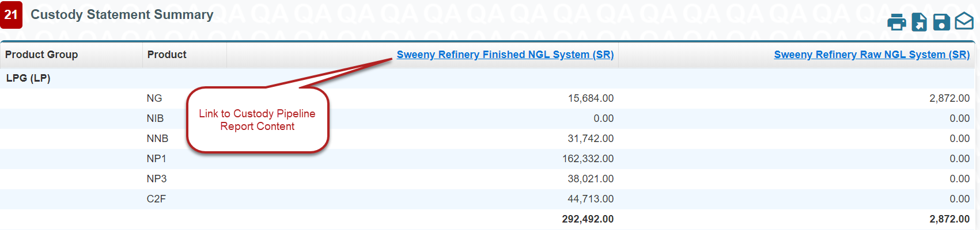Click the export file icon with arrow
Image resolution: width=980 pixels, height=230 pixels.
pyautogui.click(x=919, y=22)
